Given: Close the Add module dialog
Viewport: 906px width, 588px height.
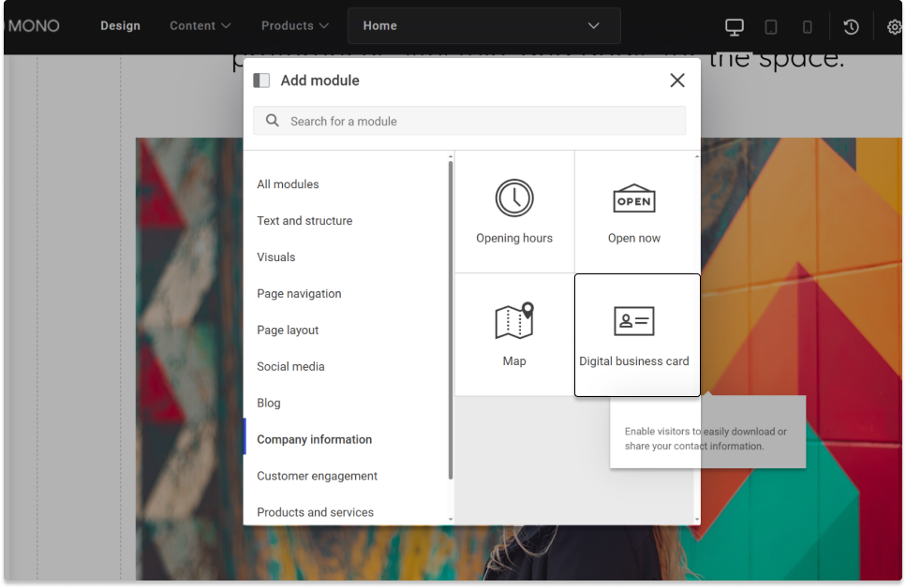Looking at the screenshot, I should (x=677, y=81).
